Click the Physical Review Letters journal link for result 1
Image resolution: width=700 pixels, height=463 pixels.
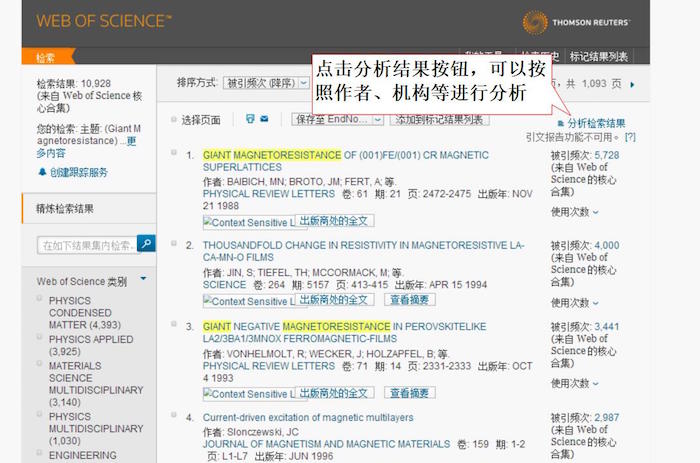click(269, 194)
